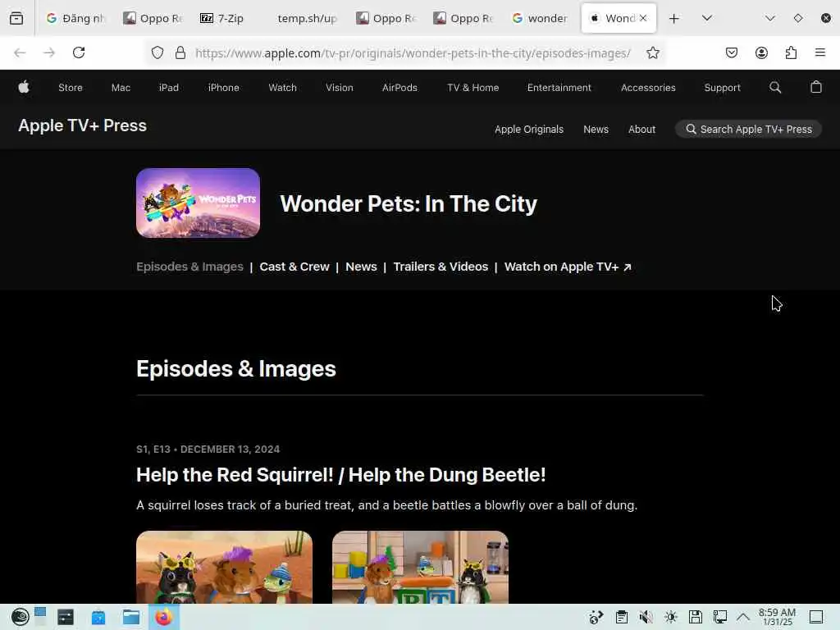Open the extensions puzzle icon
Screen dimensions: 840x630
(791, 52)
